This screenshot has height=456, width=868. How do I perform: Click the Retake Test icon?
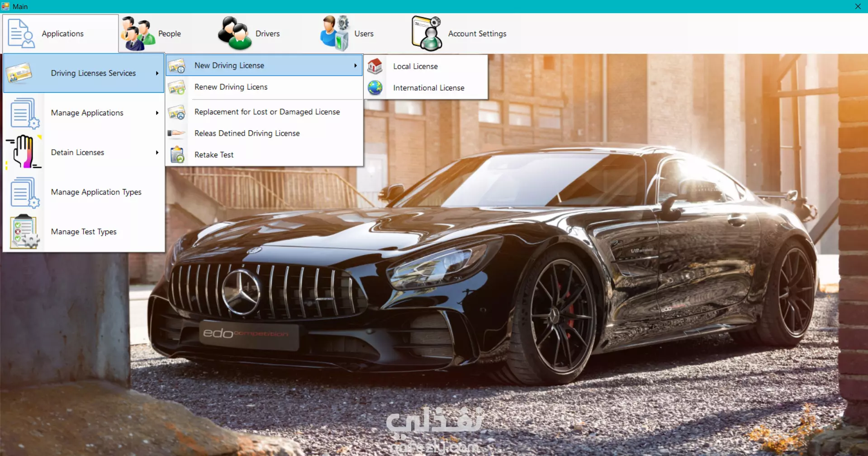[177, 155]
